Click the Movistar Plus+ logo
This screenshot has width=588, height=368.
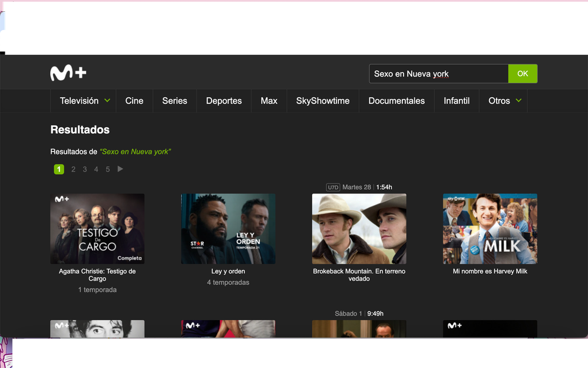point(68,73)
